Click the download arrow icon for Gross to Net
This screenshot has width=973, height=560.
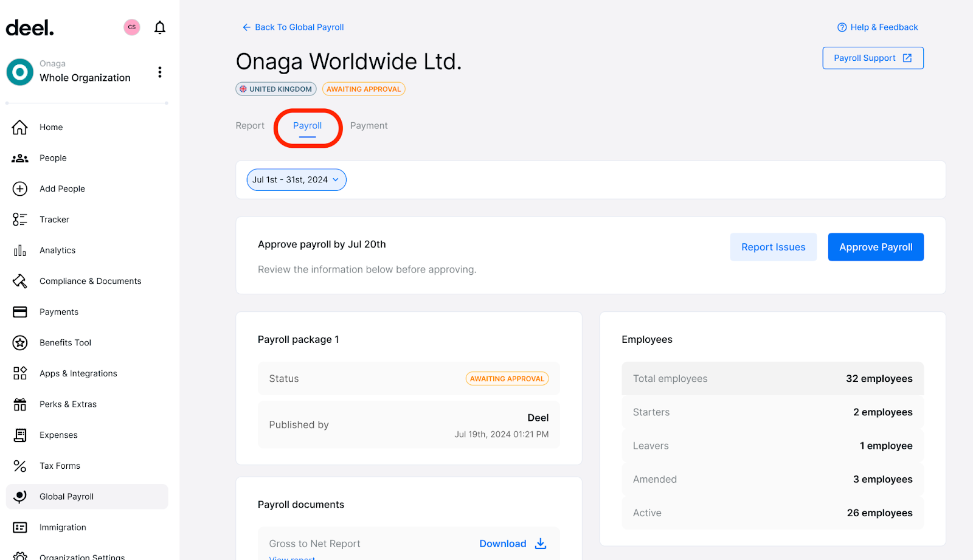point(541,544)
